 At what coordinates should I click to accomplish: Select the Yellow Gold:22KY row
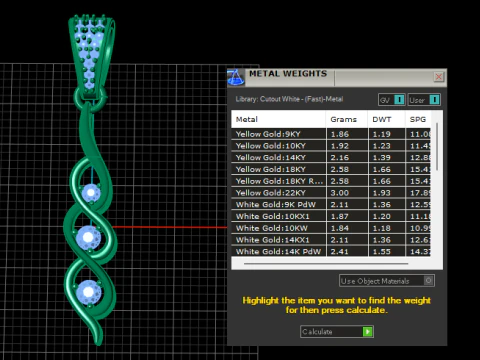(x=331, y=193)
